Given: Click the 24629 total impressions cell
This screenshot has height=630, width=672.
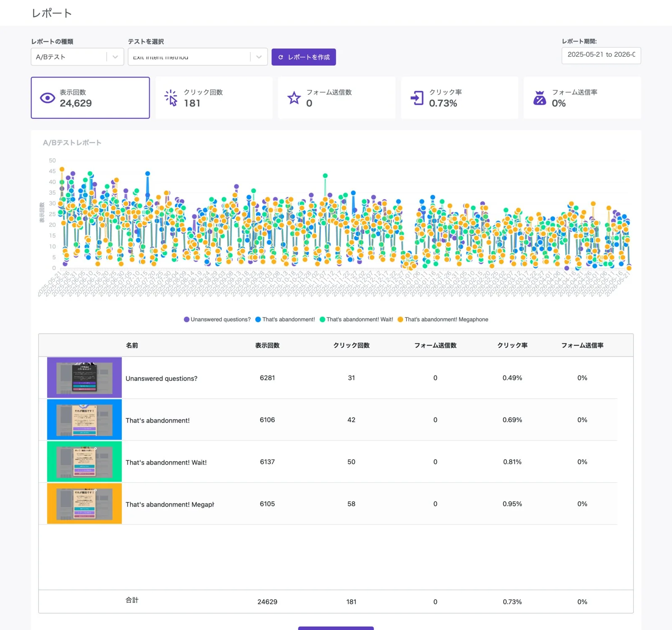Looking at the screenshot, I should coord(268,602).
